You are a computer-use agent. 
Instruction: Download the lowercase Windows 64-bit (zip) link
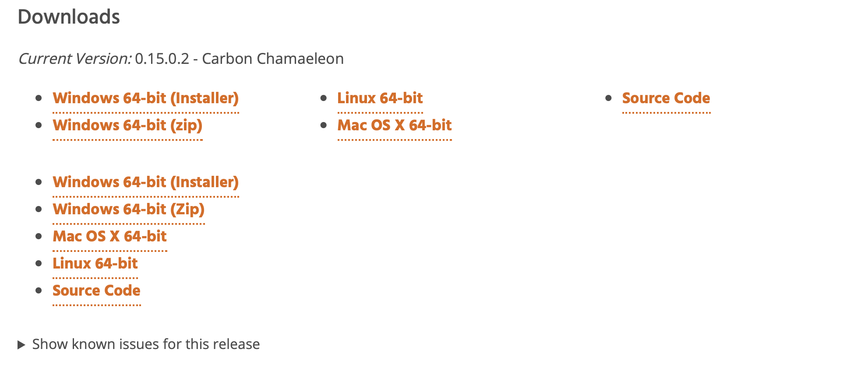[x=127, y=126]
